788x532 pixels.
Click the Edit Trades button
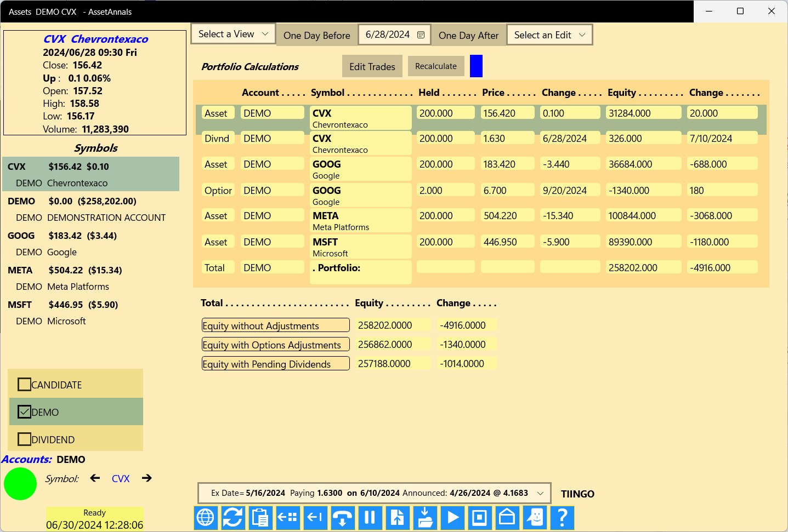click(x=372, y=66)
